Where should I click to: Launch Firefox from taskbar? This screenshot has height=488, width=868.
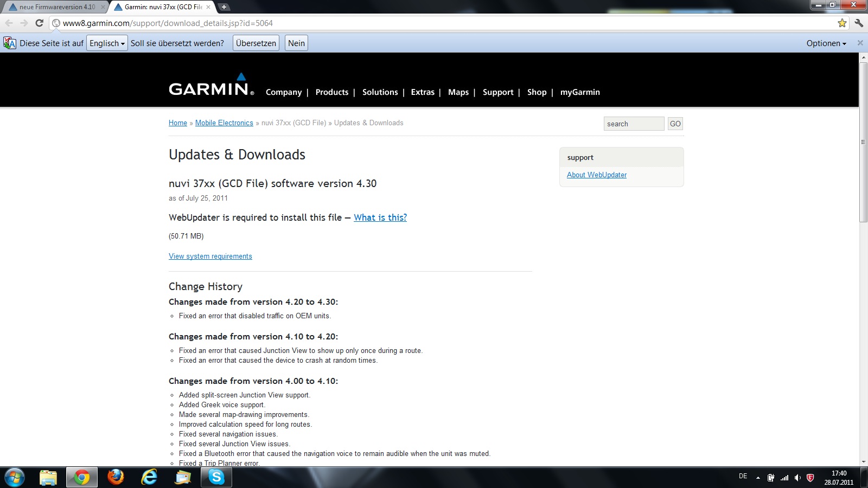(x=116, y=478)
